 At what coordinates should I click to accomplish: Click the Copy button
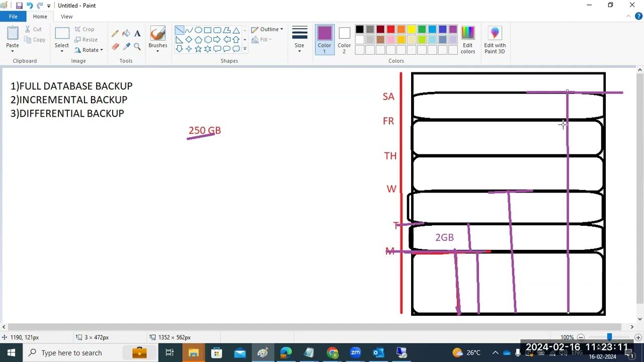(35, 40)
